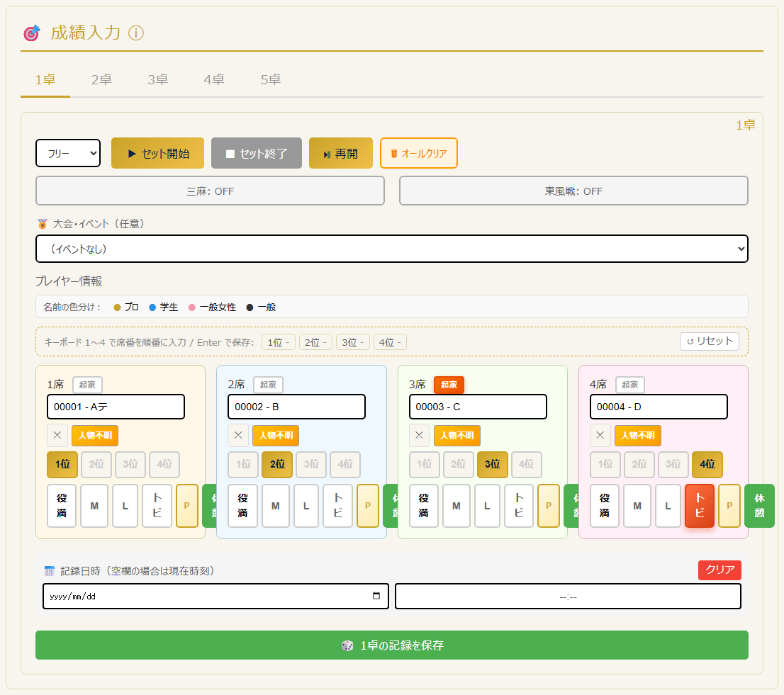Screen dimensions: 784x695
Task: Toggle 三麻 OFF mode
Action: 210,191
